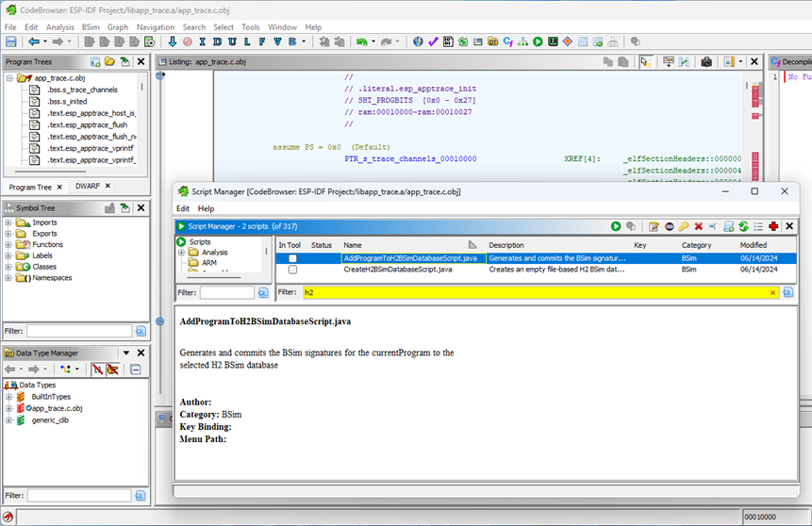Check In Tool box for AddProgramToH2BSimDatabaseScript.java
The height and width of the screenshot is (526, 812).
coord(292,258)
